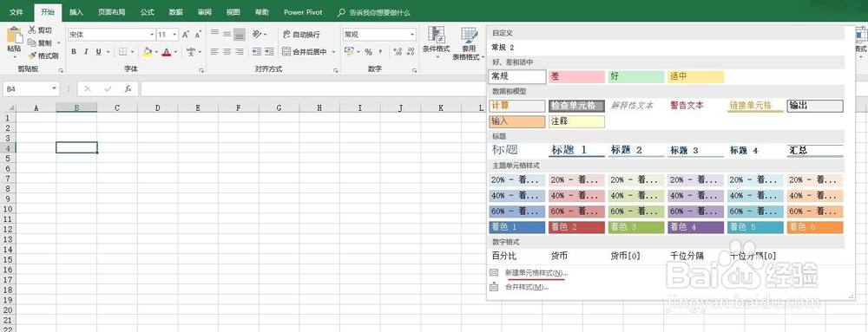Screen dimensions: 868x332
Task: Click the middle align icon
Action: 227,35
